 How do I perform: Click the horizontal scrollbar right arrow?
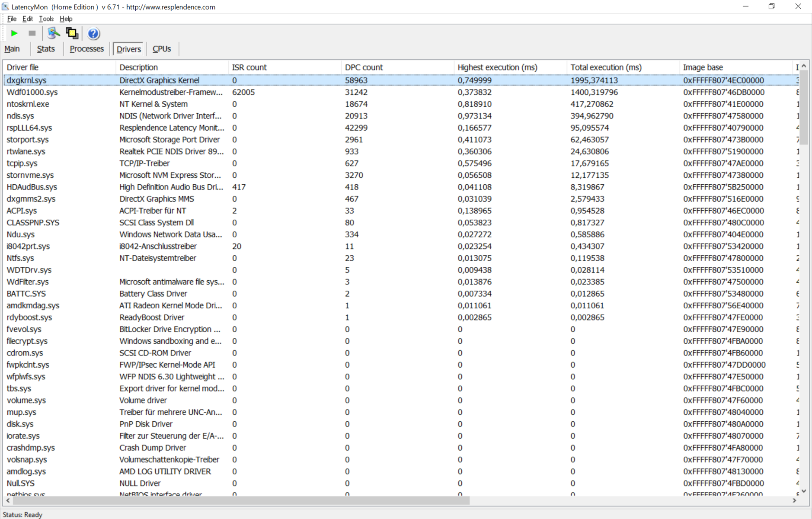point(795,500)
